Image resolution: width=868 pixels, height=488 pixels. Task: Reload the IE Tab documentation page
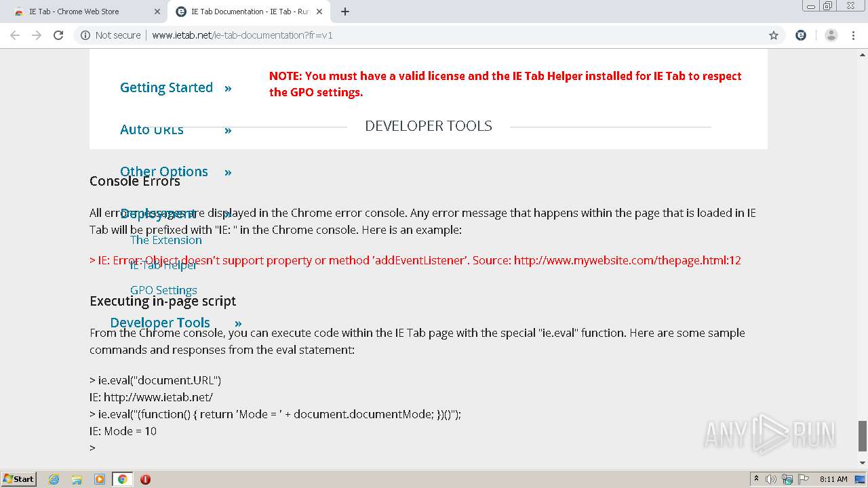58,35
